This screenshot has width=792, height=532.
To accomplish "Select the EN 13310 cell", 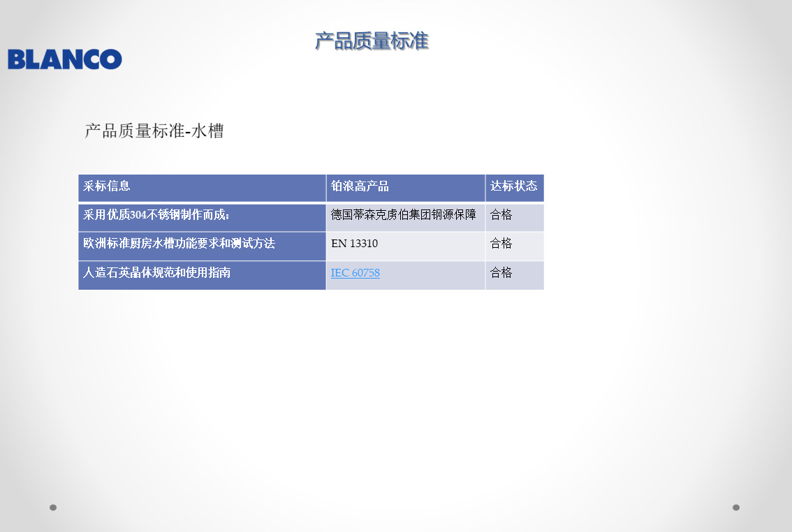I will (406, 246).
